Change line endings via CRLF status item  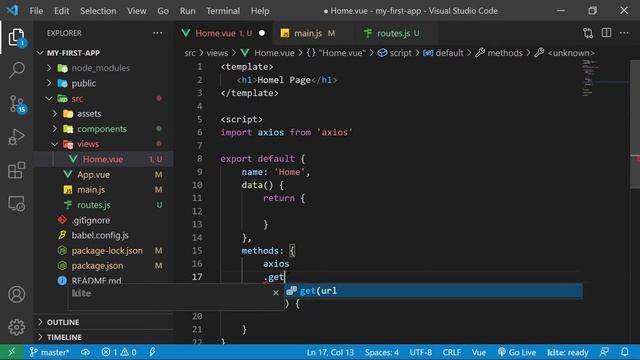tap(451, 352)
